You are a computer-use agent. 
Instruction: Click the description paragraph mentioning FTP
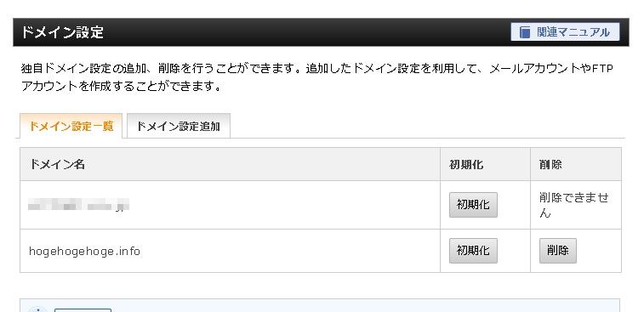pyautogui.click(x=316, y=77)
